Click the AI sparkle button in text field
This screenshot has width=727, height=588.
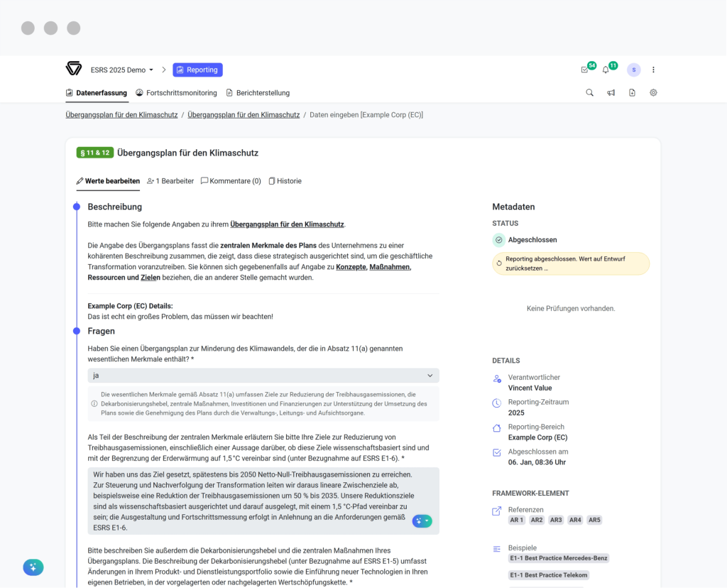(x=422, y=521)
